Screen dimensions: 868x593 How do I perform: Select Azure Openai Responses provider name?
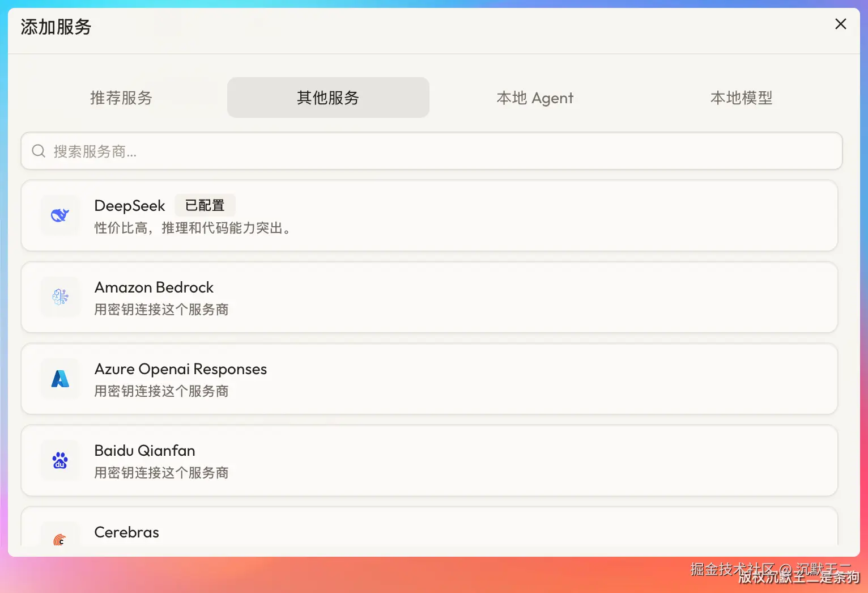click(181, 369)
